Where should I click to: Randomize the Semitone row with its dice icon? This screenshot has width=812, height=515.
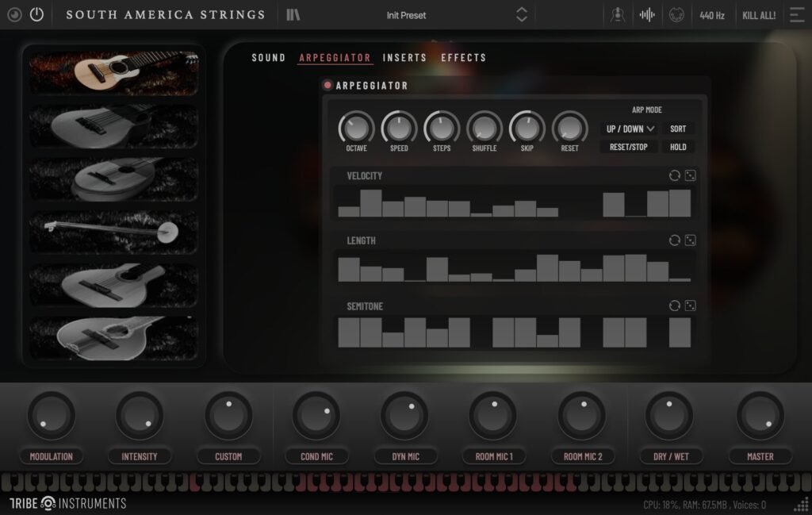click(x=691, y=306)
